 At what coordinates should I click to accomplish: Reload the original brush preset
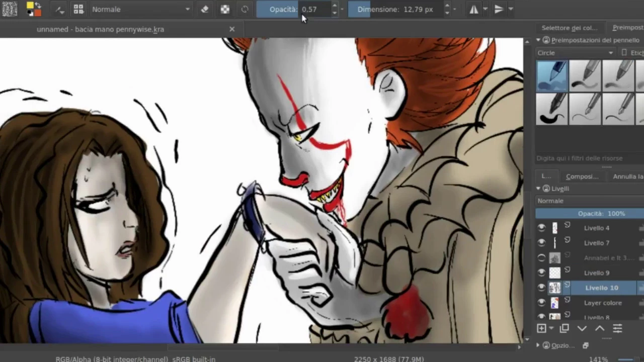[x=245, y=9]
